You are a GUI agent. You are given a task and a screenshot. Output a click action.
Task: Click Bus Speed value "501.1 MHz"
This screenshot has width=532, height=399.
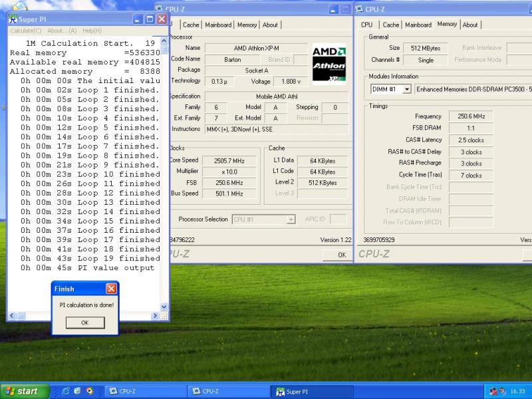click(x=229, y=194)
